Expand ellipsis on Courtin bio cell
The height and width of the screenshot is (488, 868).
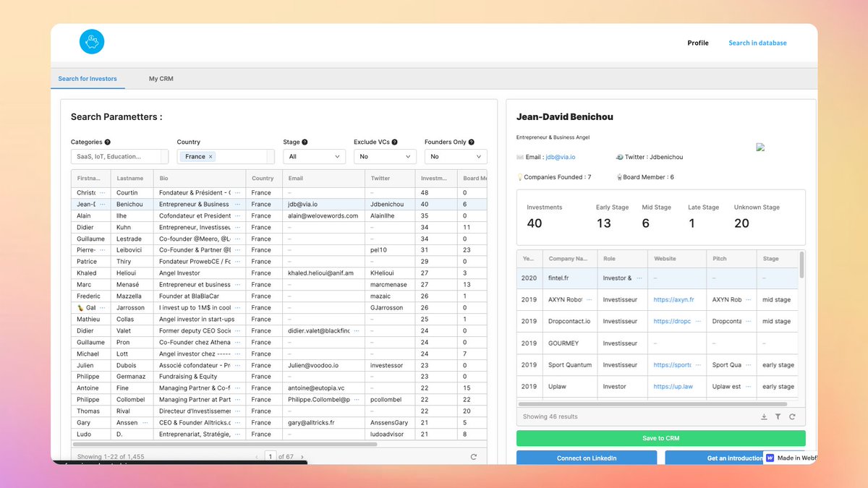tap(237, 193)
